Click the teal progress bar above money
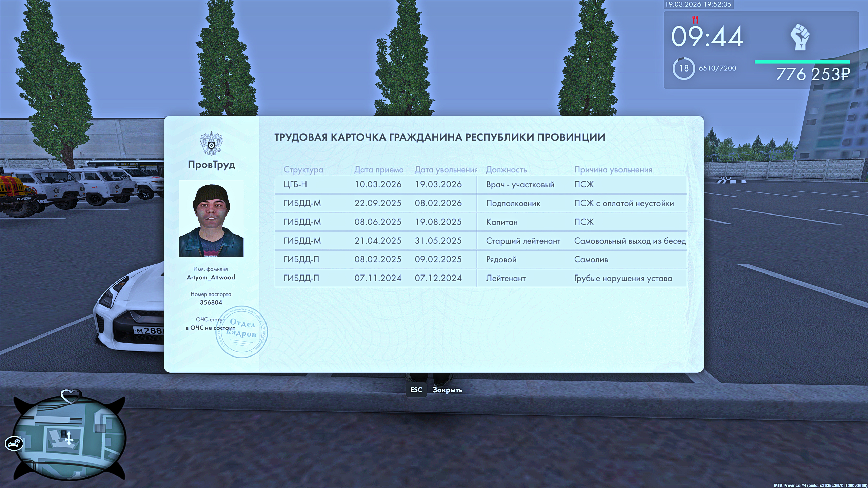This screenshot has width=868, height=488. (802, 62)
